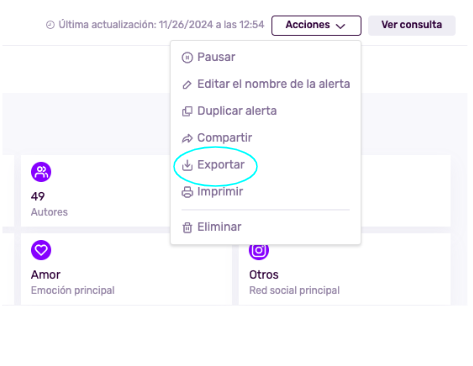Click the Acciones chevron arrow

pyautogui.click(x=340, y=26)
